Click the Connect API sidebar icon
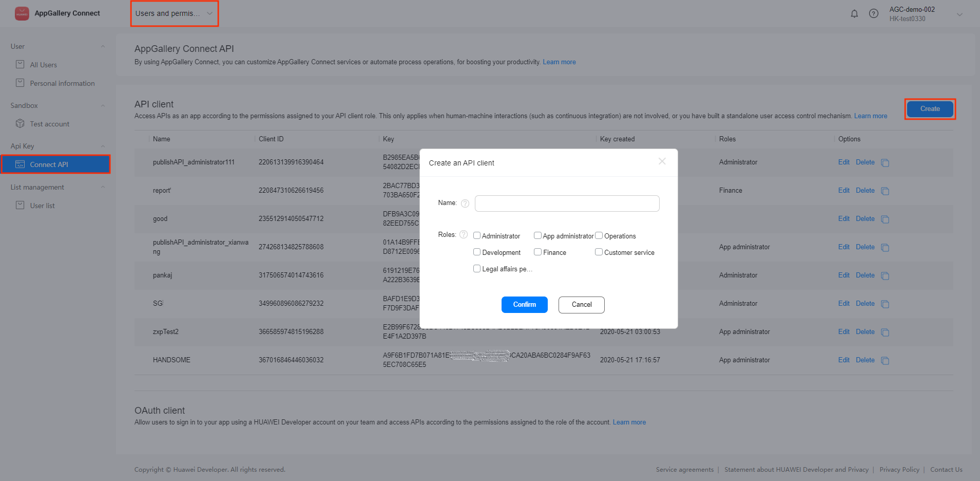This screenshot has height=481, width=980. (20, 164)
